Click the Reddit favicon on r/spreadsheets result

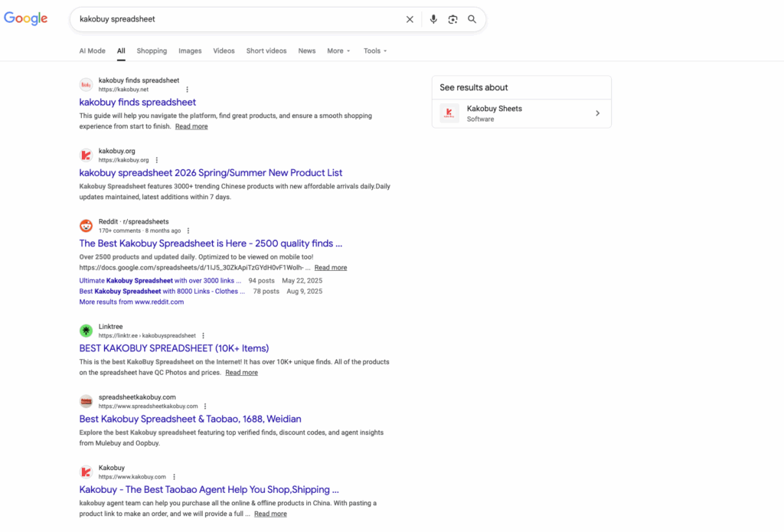click(86, 226)
